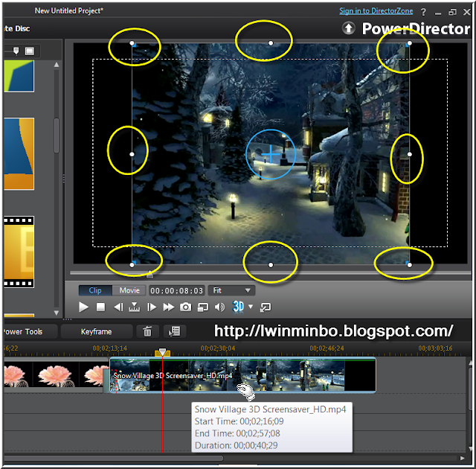Viewport: 476px width, 469px height.
Task: Click the bottom-right resize handle of clip
Action: 410,265
